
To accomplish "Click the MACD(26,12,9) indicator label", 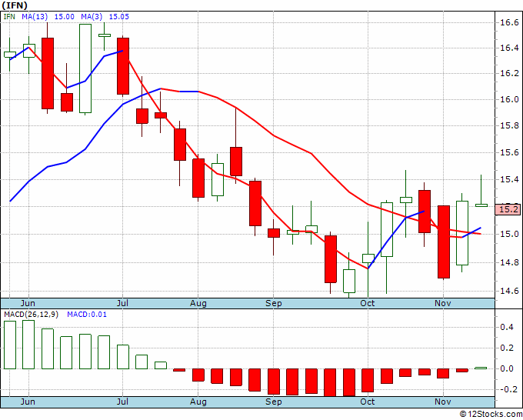I will (31, 315).
